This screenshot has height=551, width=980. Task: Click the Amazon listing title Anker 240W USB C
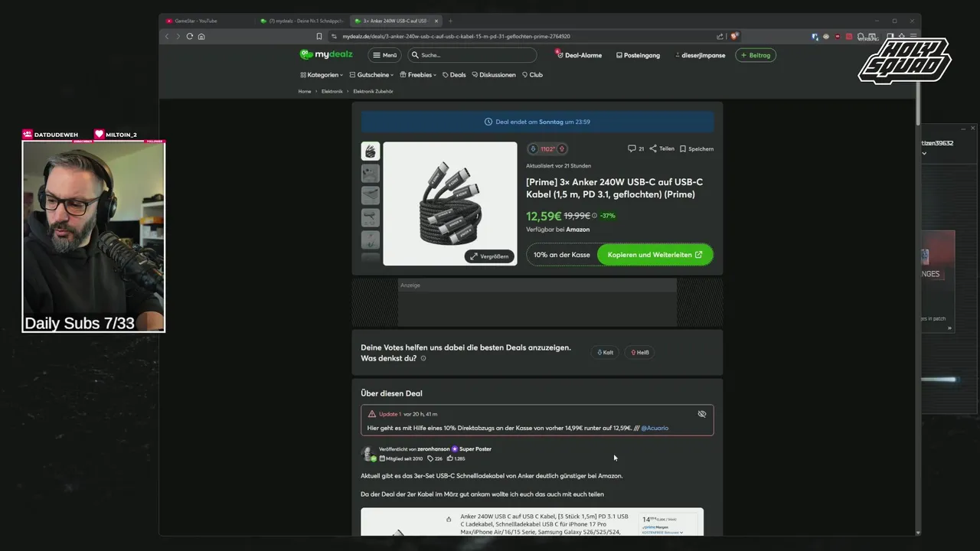[544, 523]
